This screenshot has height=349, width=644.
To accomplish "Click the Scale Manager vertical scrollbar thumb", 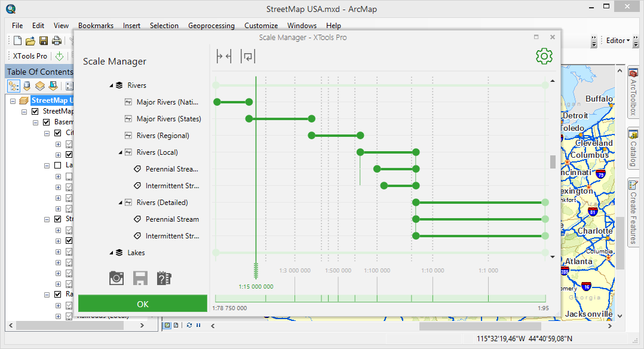I will click(x=553, y=161).
